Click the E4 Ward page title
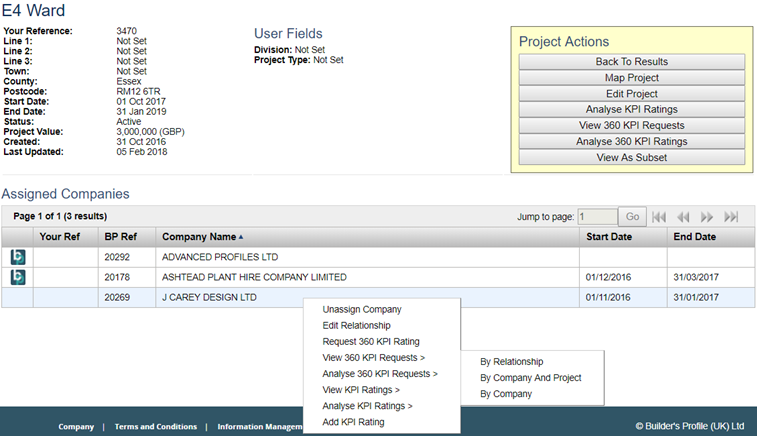This screenshot has width=757, height=436. [33, 10]
